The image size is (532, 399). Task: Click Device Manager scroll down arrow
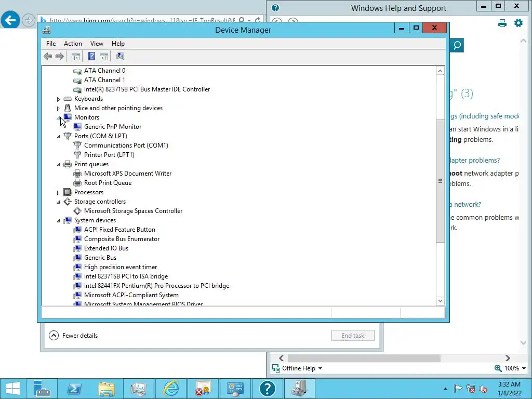coord(440,301)
